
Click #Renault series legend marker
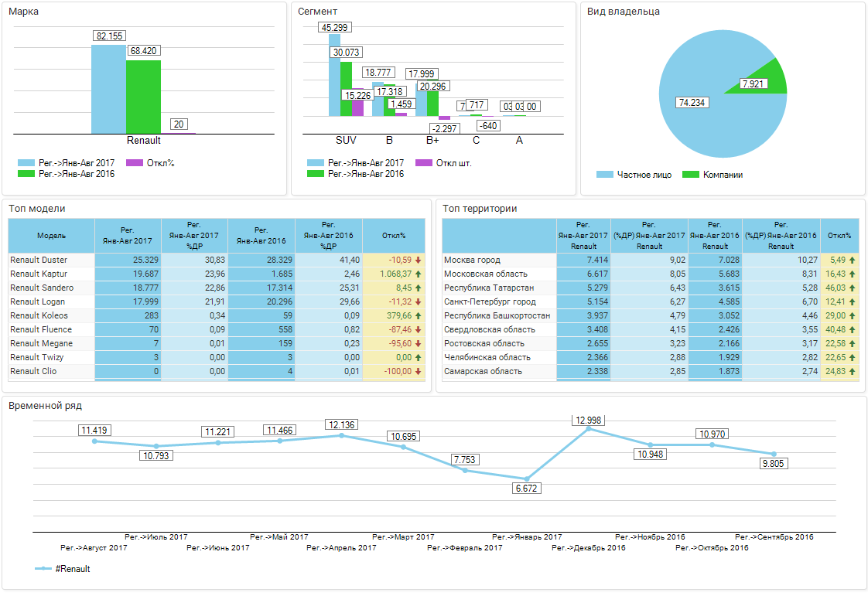(43, 569)
